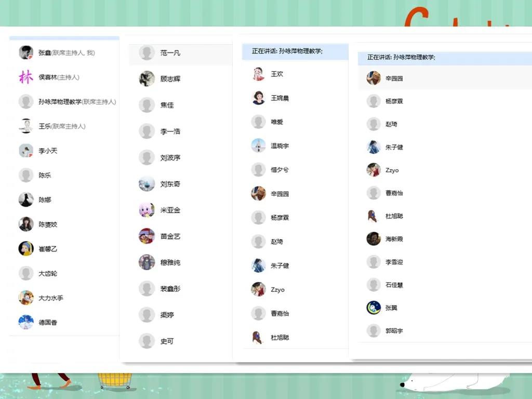This screenshot has height=399, width=532.
Task: Click the avatar beside 王欢
Action: [x=258, y=74]
